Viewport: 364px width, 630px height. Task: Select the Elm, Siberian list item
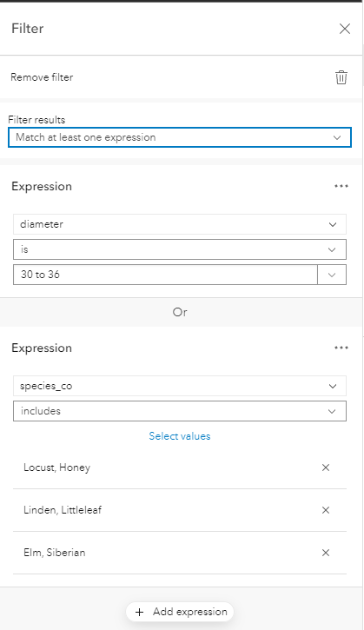tap(180, 553)
